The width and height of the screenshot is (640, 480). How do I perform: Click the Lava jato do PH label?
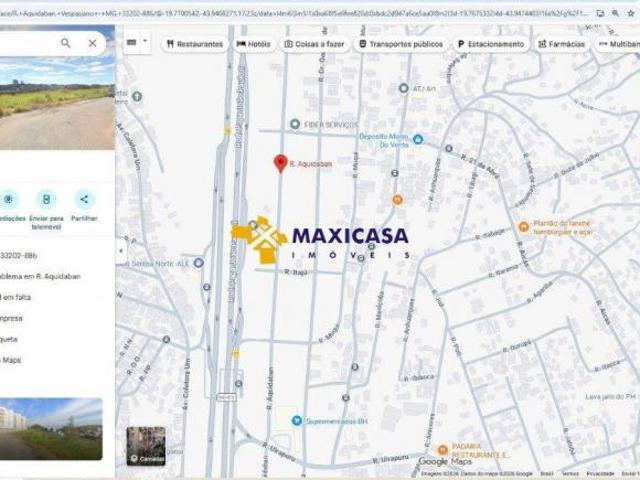point(611,397)
